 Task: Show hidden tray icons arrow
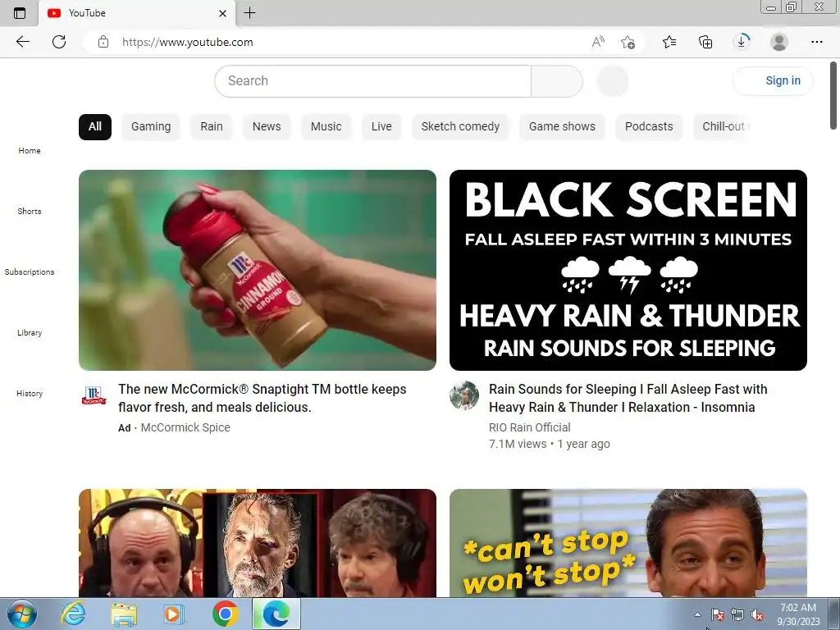click(697, 614)
